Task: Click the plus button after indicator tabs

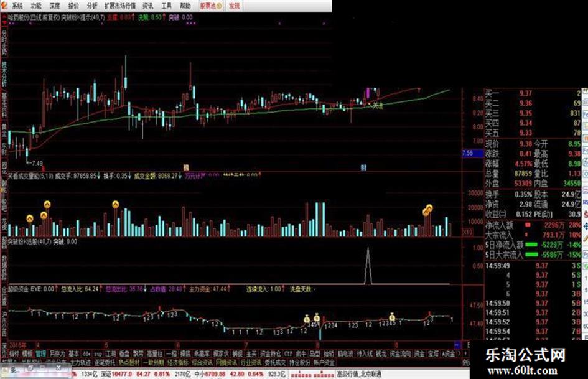Action: tap(466, 354)
